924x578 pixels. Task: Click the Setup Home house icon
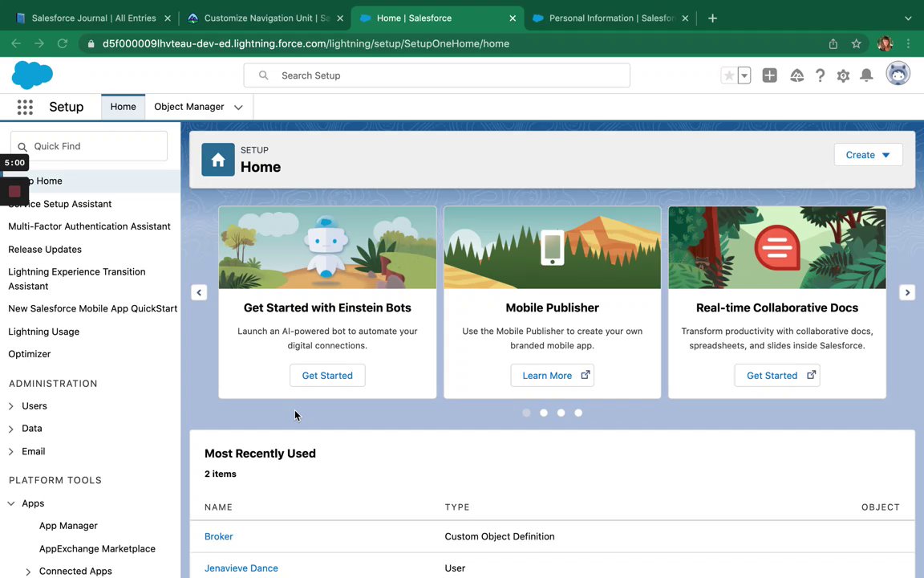218,159
